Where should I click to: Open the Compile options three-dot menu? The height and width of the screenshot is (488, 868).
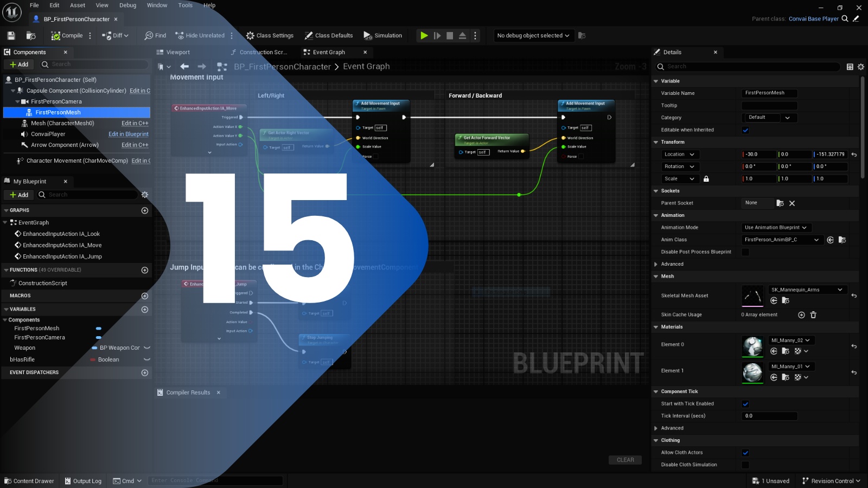point(90,36)
